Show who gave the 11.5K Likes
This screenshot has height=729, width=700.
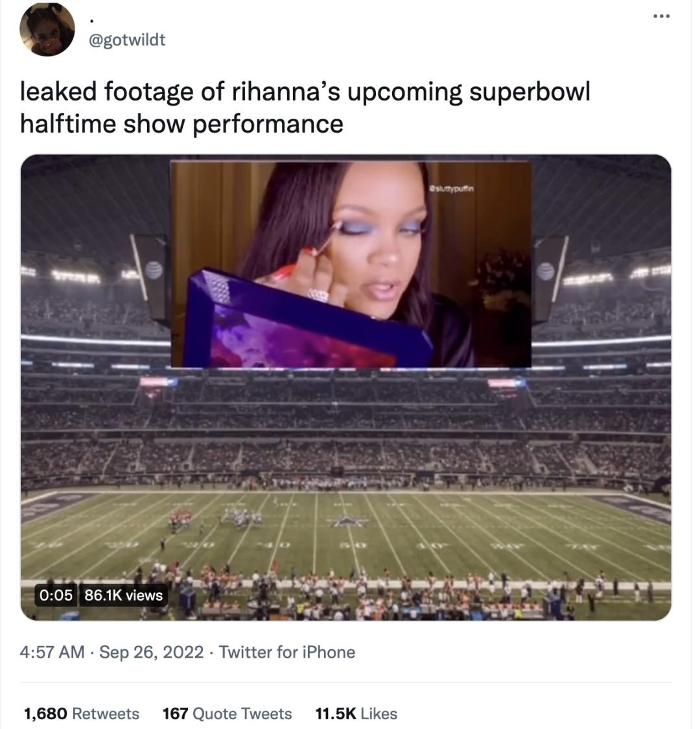[x=356, y=713]
